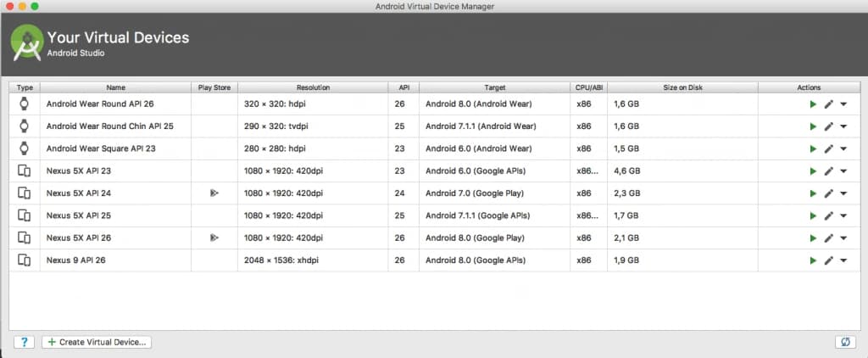Sort devices by the Name column header

115,87
